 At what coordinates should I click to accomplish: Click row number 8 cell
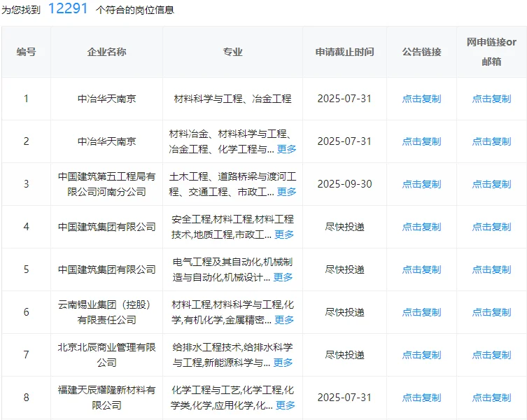click(26, 398)
